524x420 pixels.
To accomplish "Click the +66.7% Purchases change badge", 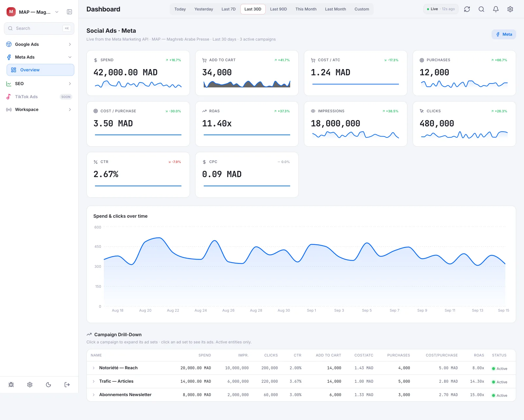I will [x=499, y=60].
